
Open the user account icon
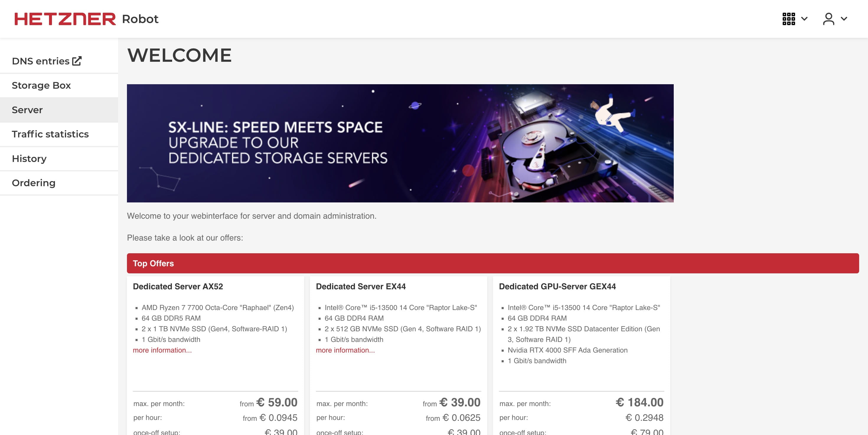828,19
